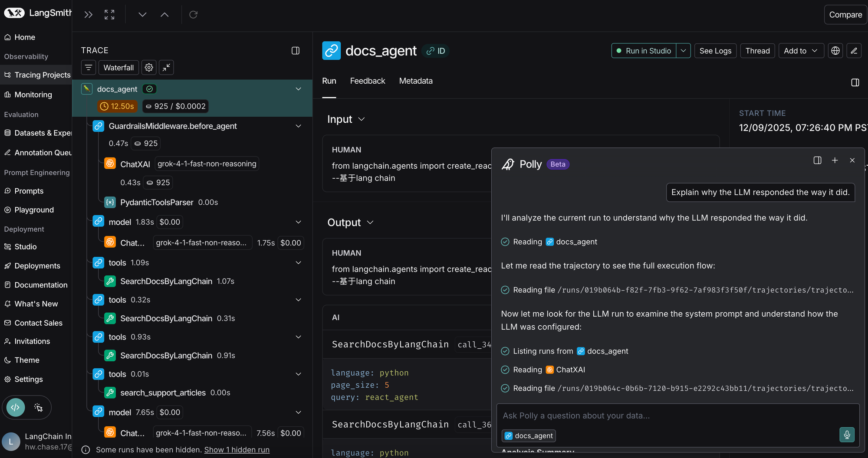Click the refresh trace icon
Viewport: 868px width, 458px height.
(x=194, y=15)
